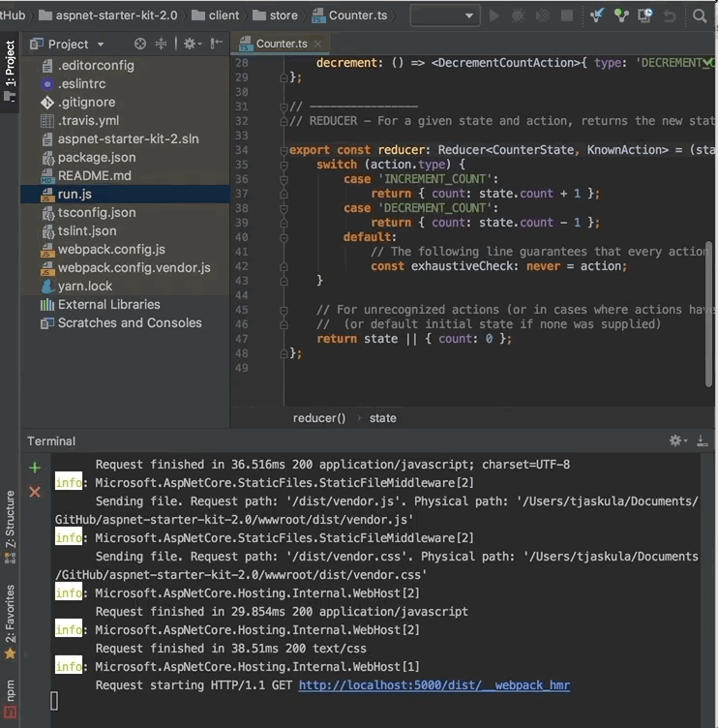
Task: Select tsconfig.json in project tree
Action: click(x=126, y=213)
